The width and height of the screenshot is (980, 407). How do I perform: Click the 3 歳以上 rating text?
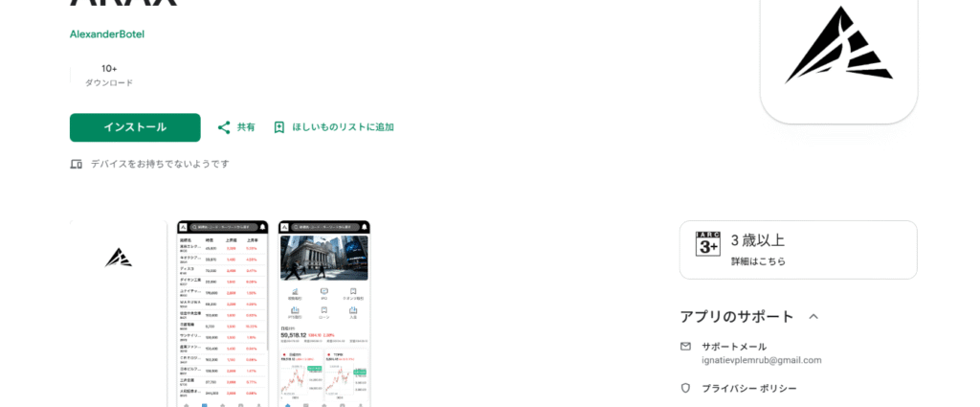tap(758, 240)
